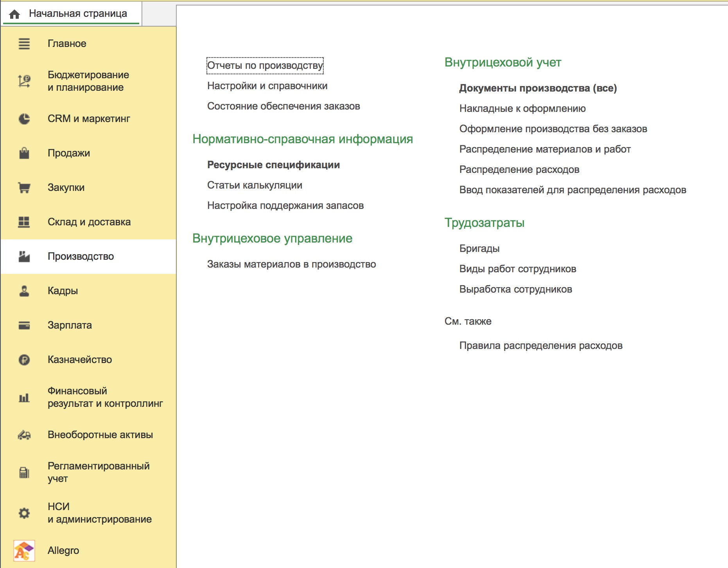This screenshot has width=728, height=568.
Task: Click the Статьи калькуляции link
Action: pos(255,185)
